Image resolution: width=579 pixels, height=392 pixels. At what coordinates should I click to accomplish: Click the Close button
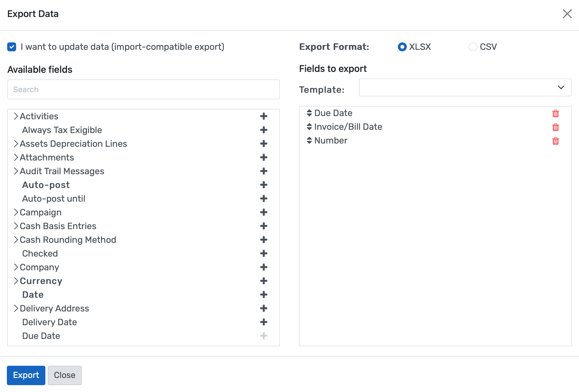point(65,375)
